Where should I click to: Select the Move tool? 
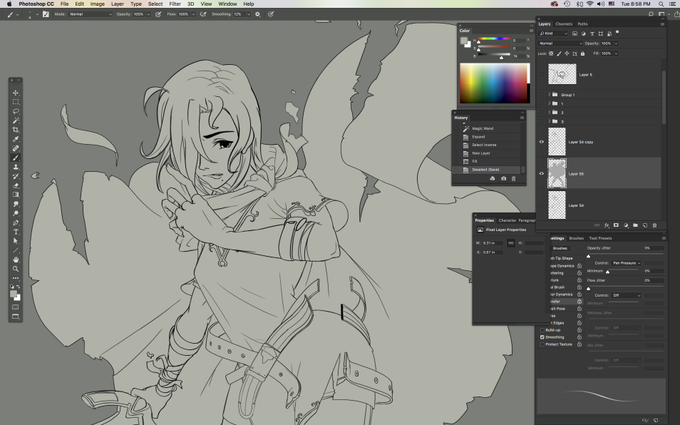16,93
